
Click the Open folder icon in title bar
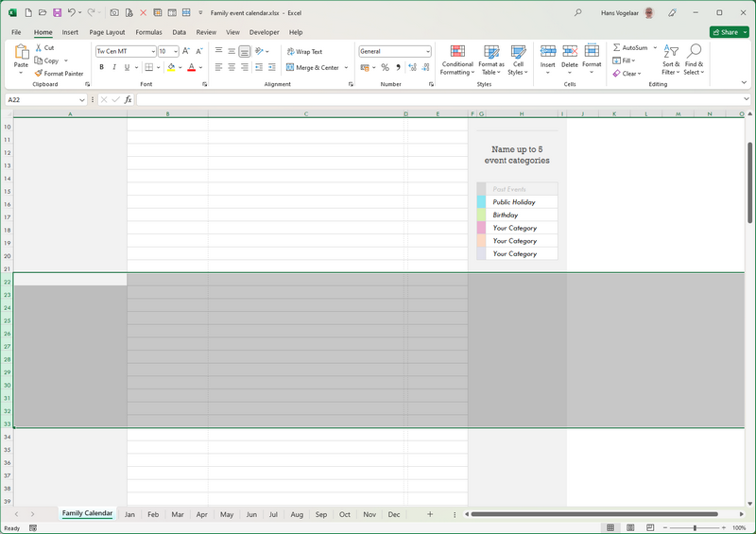tap(43, 13)
